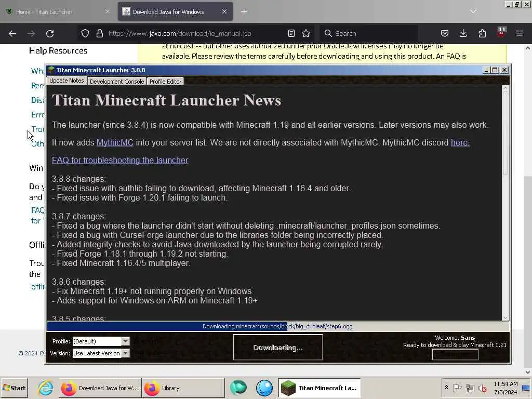Image resolution: width=532 pixels, height=399 pixels.
Task: Close the Titan Minecraft Launcher window
Action: (x=504, y=70)
